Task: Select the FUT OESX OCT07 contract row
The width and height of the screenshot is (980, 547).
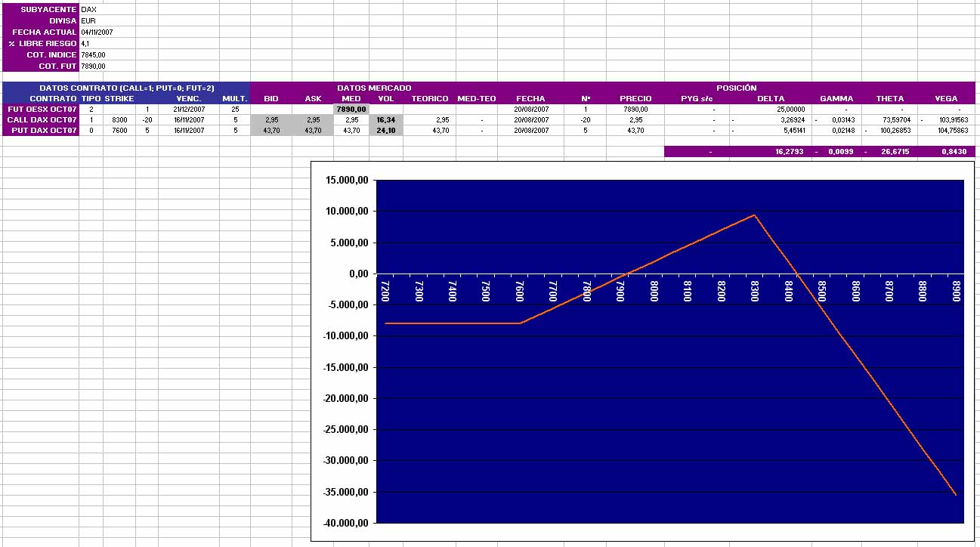Action: 41,110
